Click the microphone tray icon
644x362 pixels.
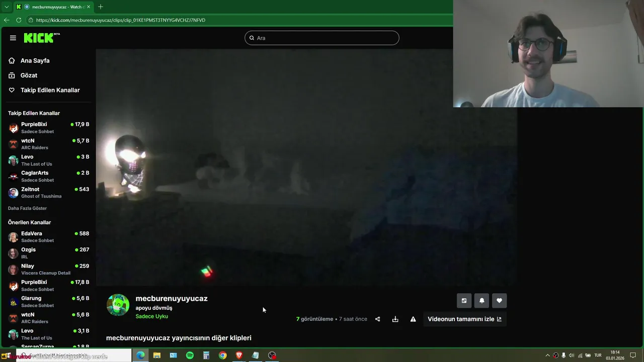coord(563,355)
